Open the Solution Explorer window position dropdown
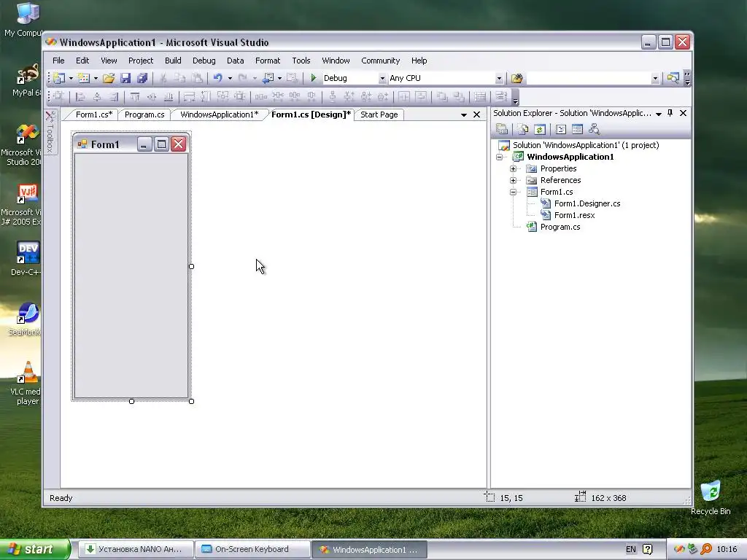Image resolution: width=747 pixels, height=560 pixels. (659, 114)
